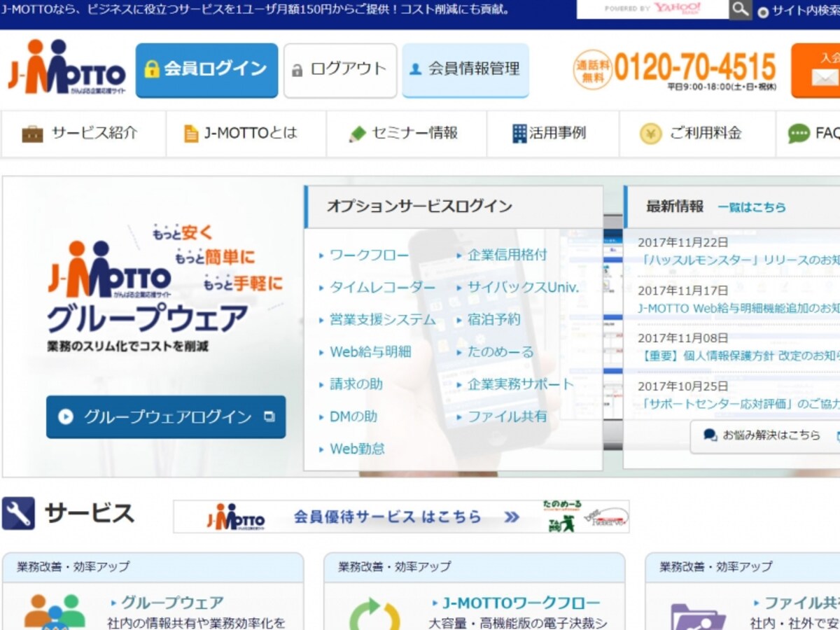
Task: Open ワークフロー option service link
Action: pyautogui.click(x=369, y=255)
